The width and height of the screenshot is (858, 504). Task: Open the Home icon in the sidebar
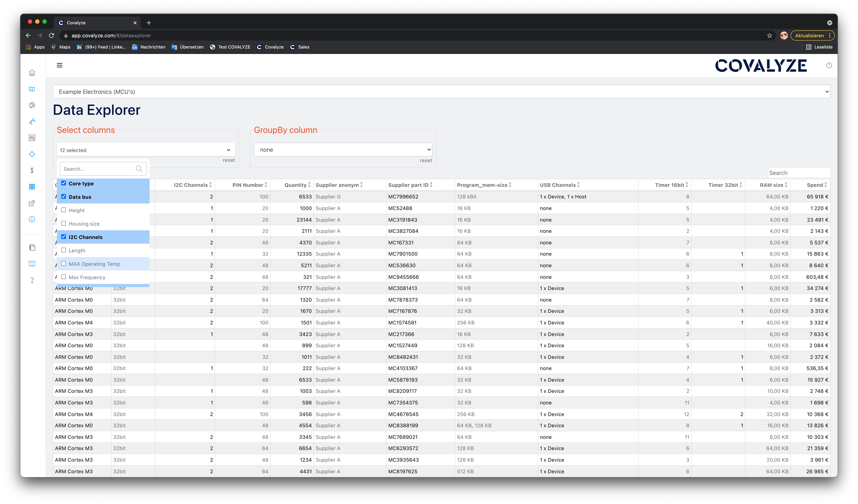(x=32, y=73)
